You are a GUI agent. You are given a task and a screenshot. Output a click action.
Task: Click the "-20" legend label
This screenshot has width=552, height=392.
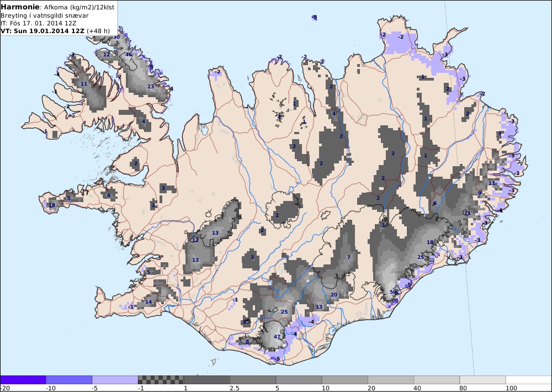tap(5, 388)
